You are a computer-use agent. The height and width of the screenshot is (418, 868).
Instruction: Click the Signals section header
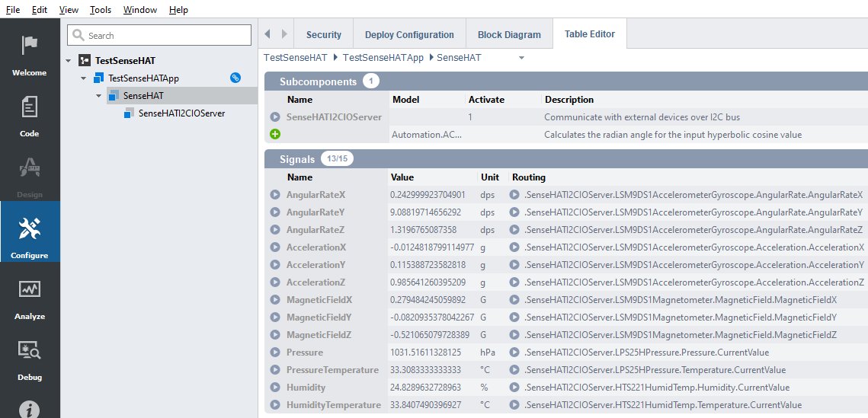pyautogui.click(x=565, y=159)
